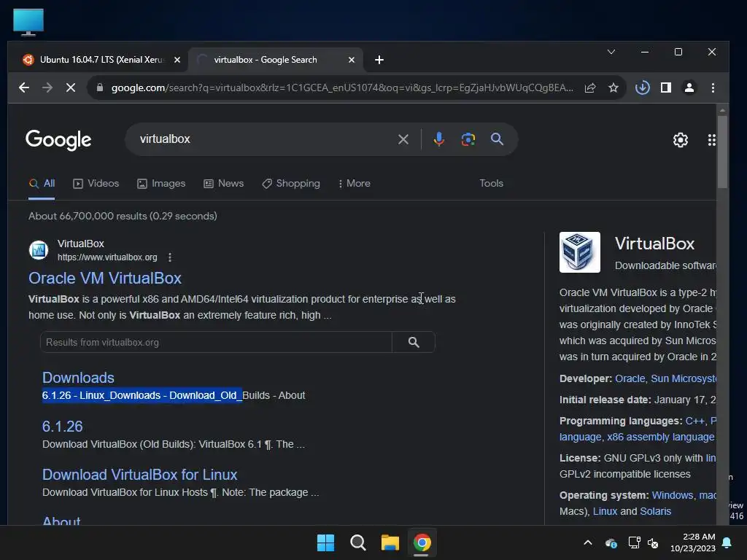Search by image with Google Lens icon
This screenshot has width=747, height=560.
(x=468, y=139)
